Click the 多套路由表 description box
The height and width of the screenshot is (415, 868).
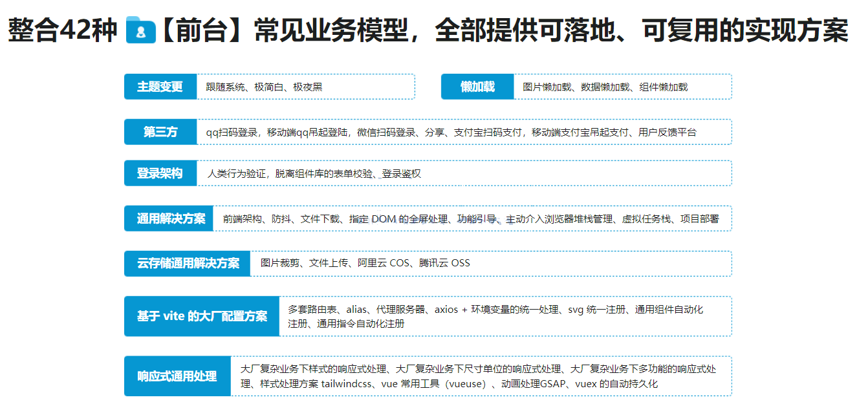pyautogui.click(x=505, y=316)
